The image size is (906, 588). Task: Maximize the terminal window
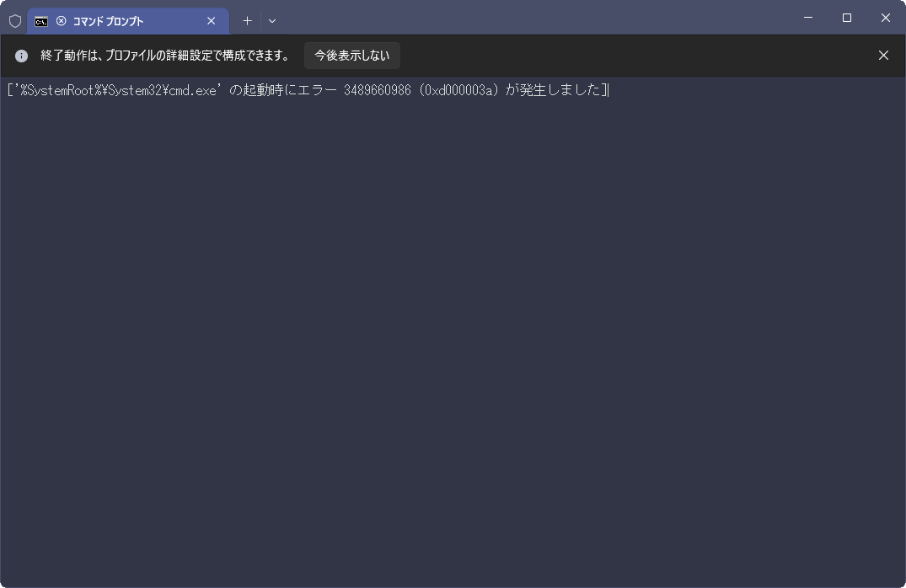point(846,18)
